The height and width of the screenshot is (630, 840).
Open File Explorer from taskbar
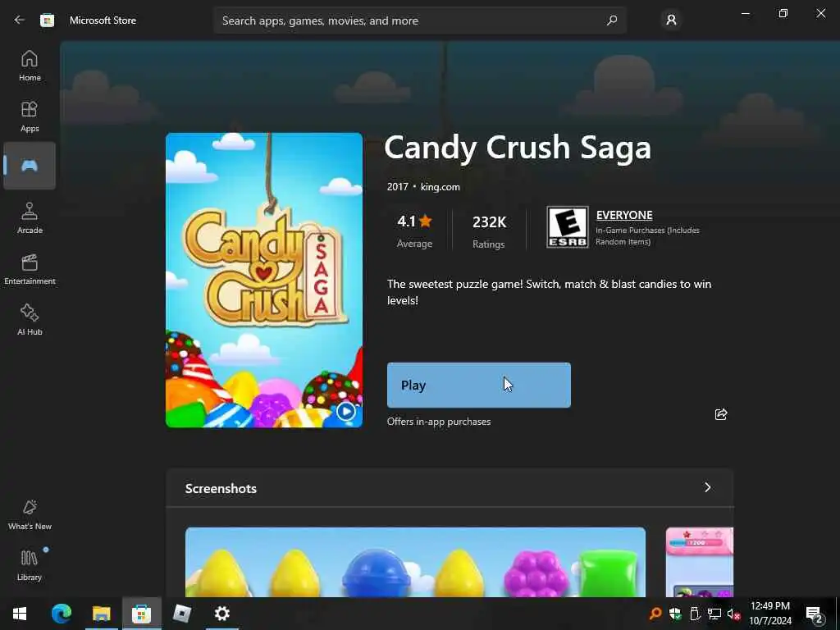point(101,614)
